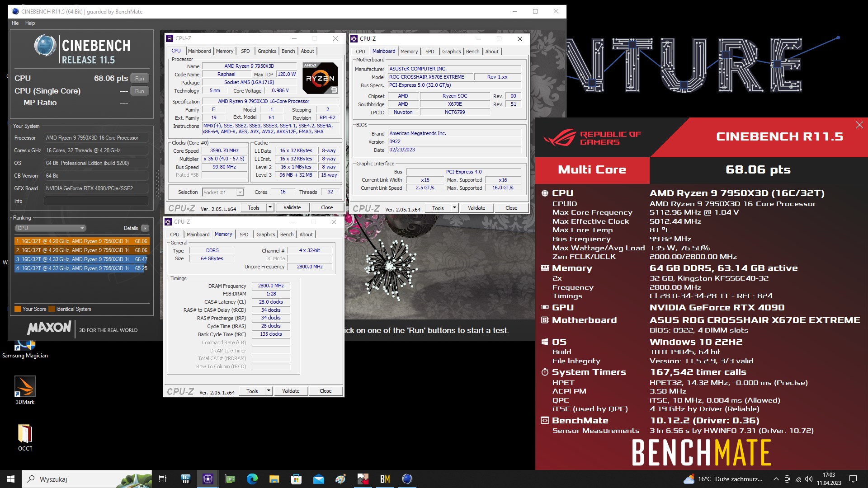
Task: Show hidden system tray icons
Action: 776,479
